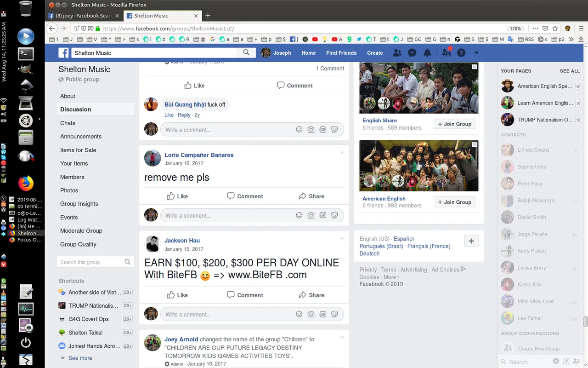Expand 'See more' shortcuts
Viewport: 588px width, 368px height.
(x=80, y=358)
